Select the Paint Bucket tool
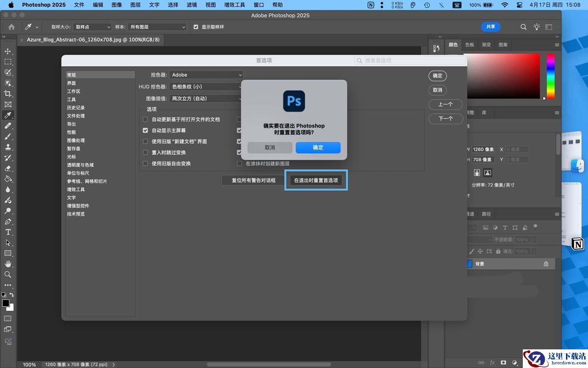 8,179
